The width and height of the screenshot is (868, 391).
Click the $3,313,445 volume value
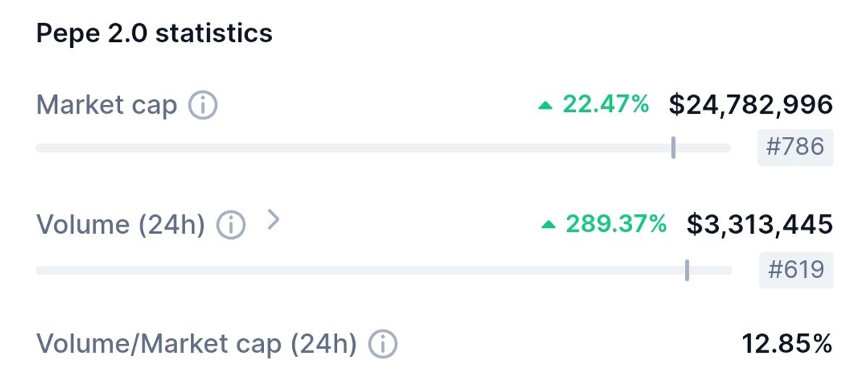point(759,224)
